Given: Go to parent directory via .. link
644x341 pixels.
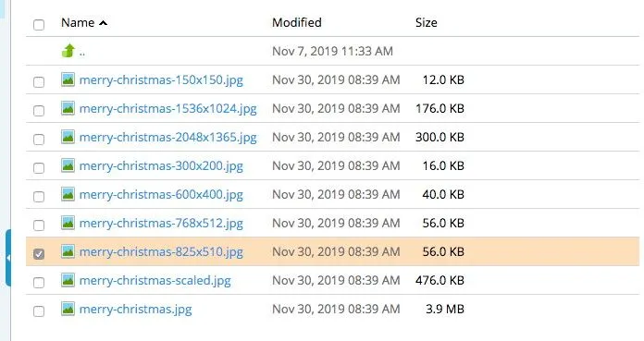Looking at the screenshot, I should pos(82,53).
